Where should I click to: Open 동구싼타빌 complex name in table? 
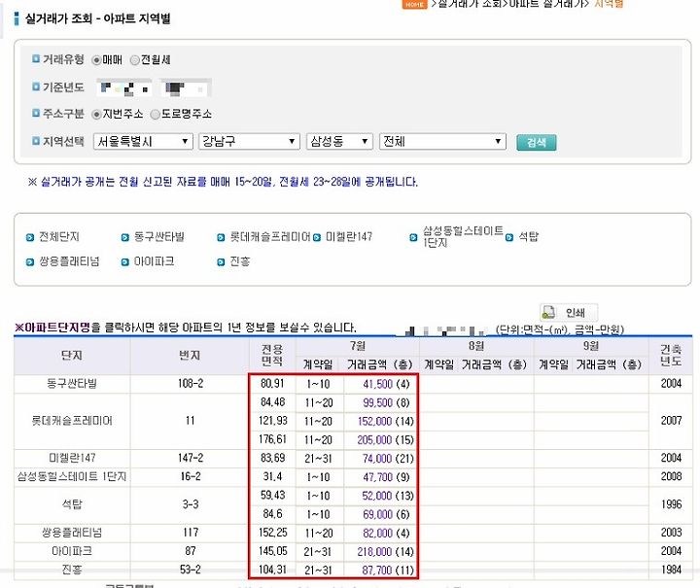click(x=72, y=384)
